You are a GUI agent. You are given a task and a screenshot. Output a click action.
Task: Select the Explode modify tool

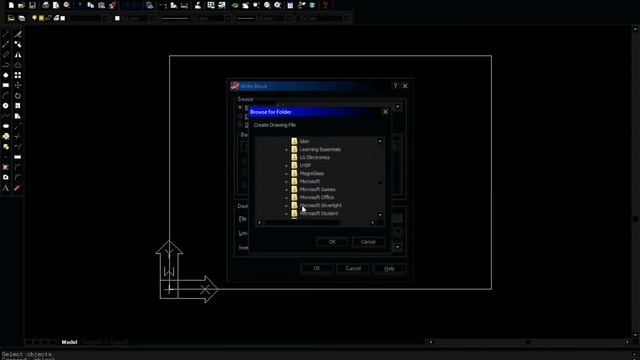(18, 188)
